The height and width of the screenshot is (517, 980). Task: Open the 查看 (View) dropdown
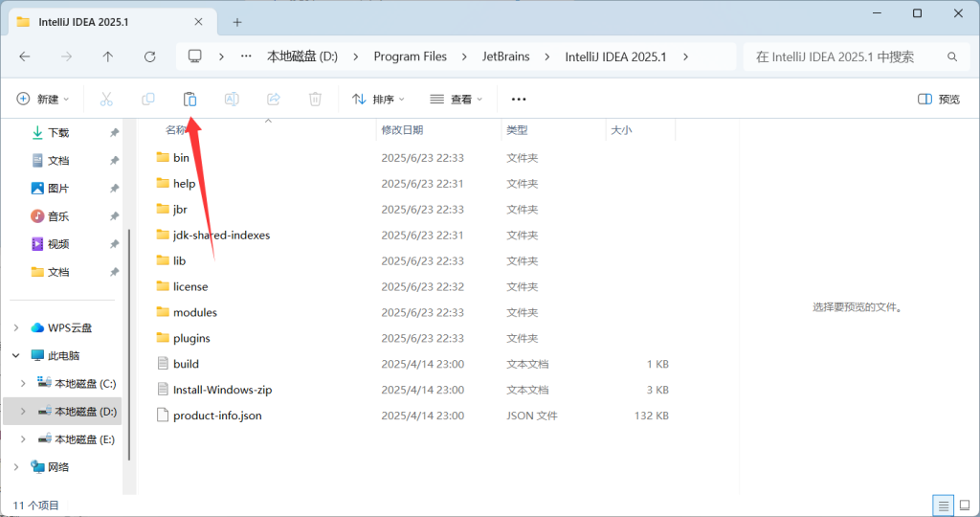(457, 99)
